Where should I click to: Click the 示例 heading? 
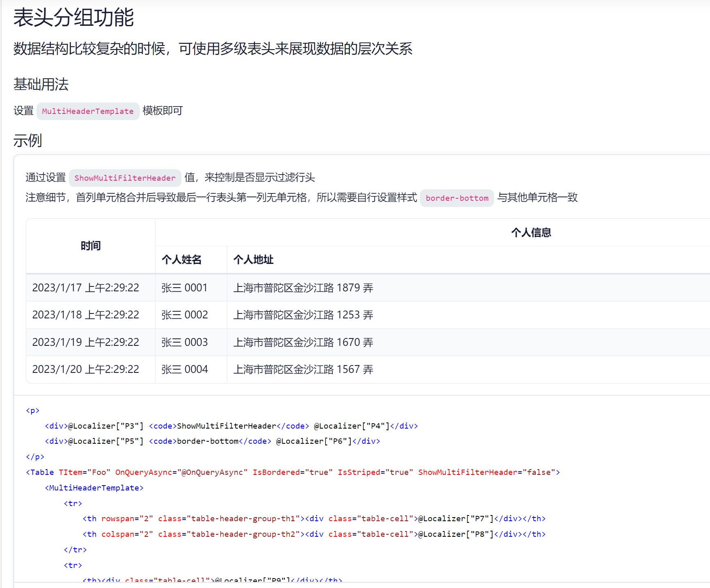click(x=27, y=141)
